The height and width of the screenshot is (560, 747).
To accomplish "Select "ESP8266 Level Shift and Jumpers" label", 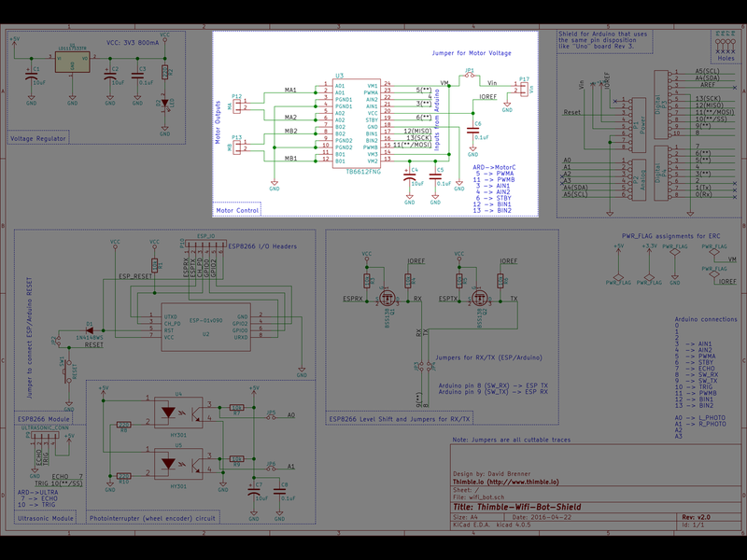I will click(400, 419).
